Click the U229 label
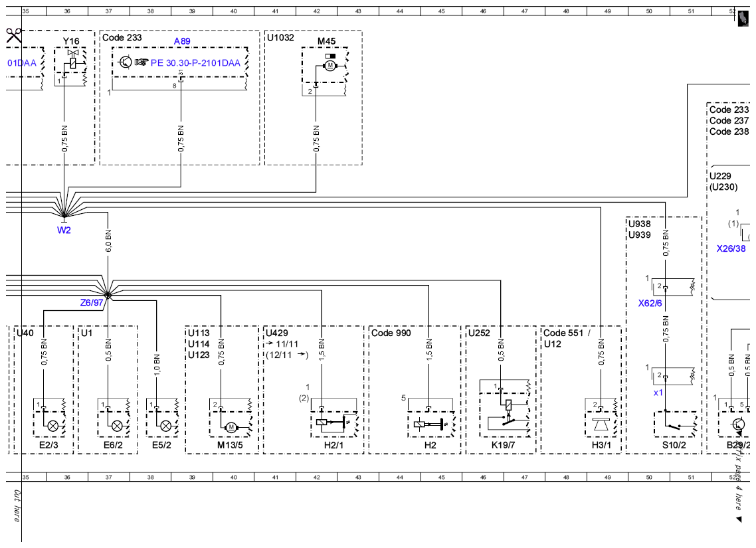756x548 pixels. [x=720, y=176]
